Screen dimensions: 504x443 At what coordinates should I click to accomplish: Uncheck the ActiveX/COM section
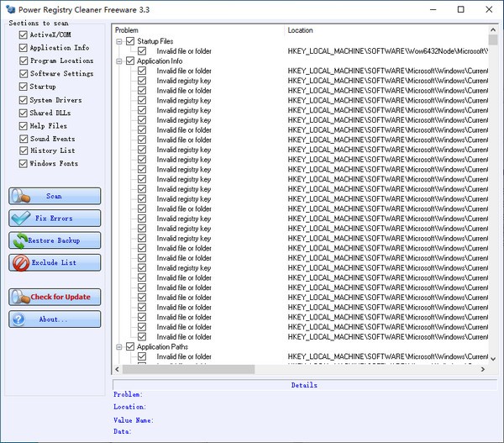pos(24,34)
